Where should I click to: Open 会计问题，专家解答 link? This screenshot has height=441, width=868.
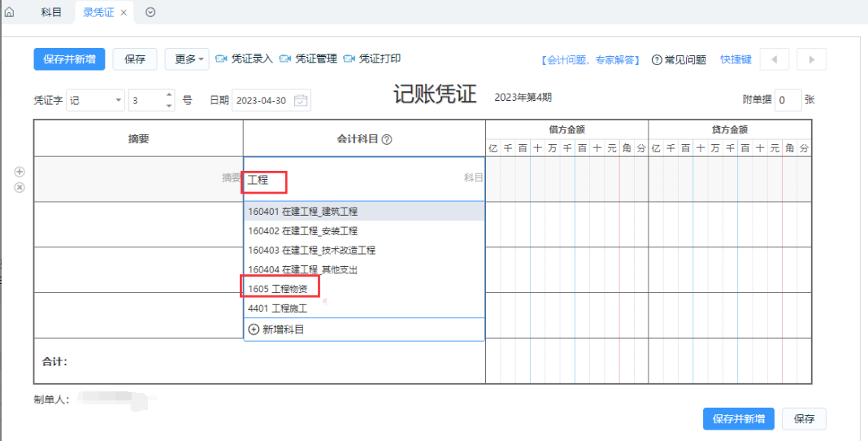point(591,60)
